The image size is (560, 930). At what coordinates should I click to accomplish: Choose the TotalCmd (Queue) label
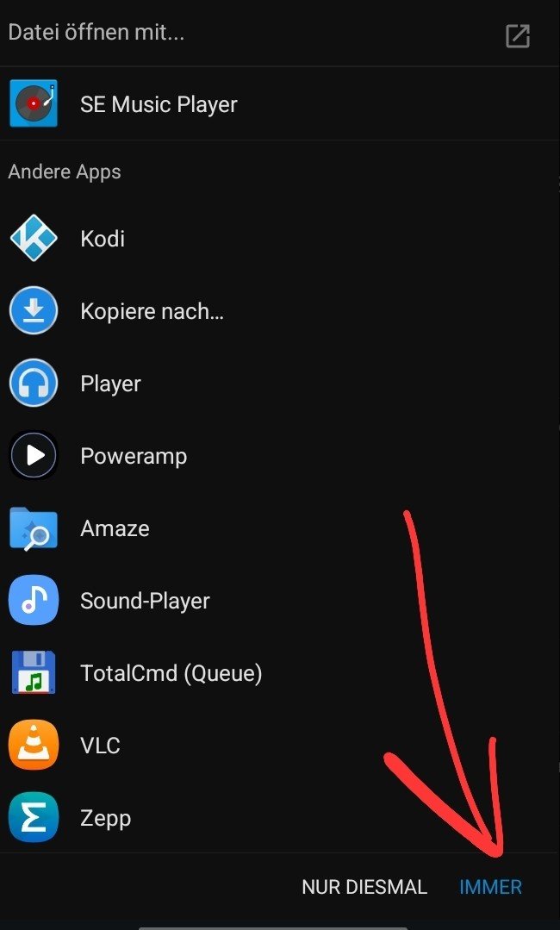(171, 673)
